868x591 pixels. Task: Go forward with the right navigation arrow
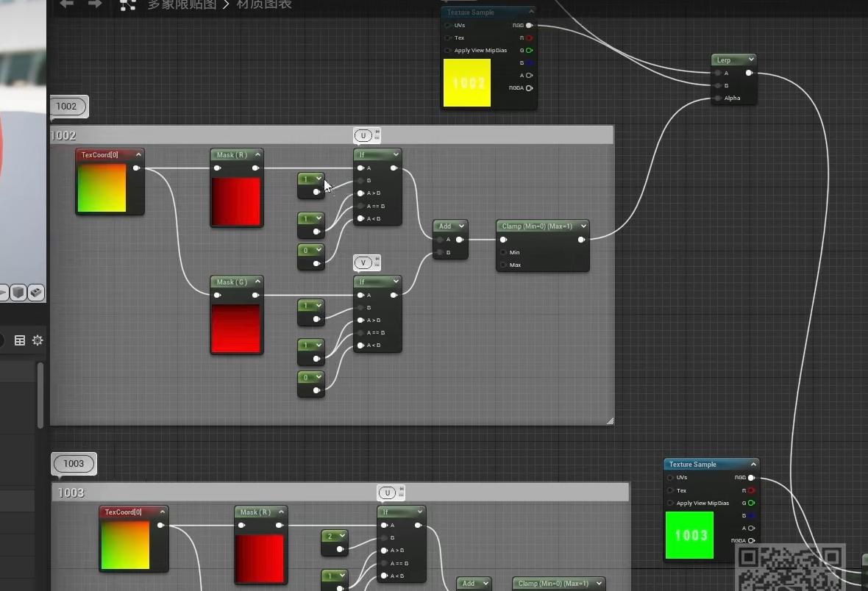tap(95, 4)
